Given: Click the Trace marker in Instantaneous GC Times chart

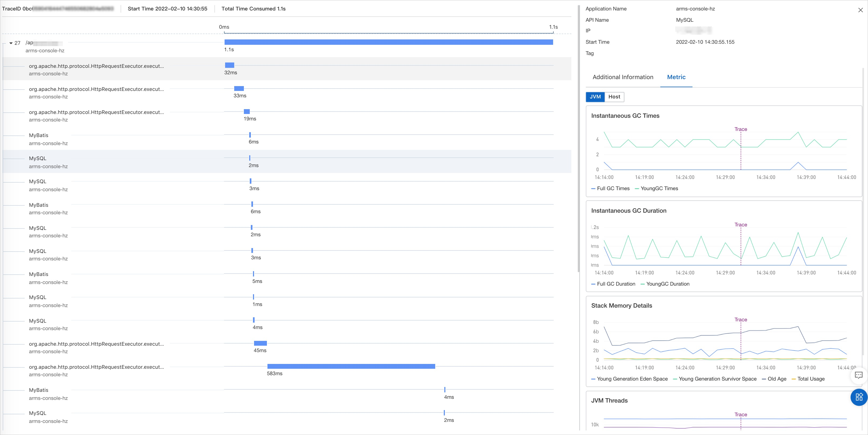Looking at the screenshot, I should pyautogui.click(x=741, y=129).
